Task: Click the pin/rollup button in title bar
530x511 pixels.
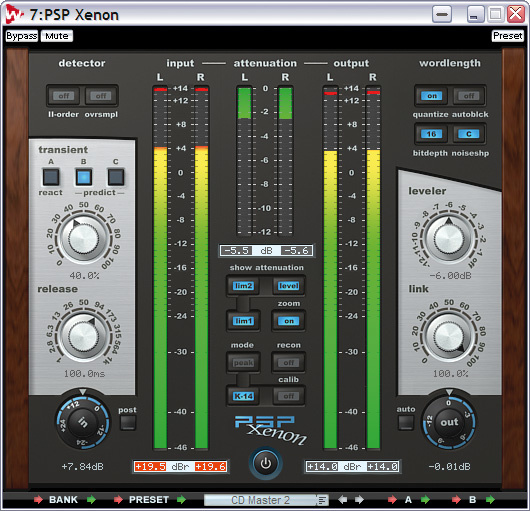Action: [x=442, y=14]
